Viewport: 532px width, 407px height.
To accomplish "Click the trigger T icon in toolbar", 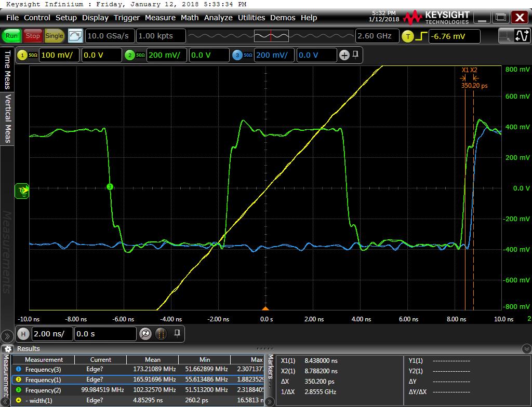I will pos(408,36).
